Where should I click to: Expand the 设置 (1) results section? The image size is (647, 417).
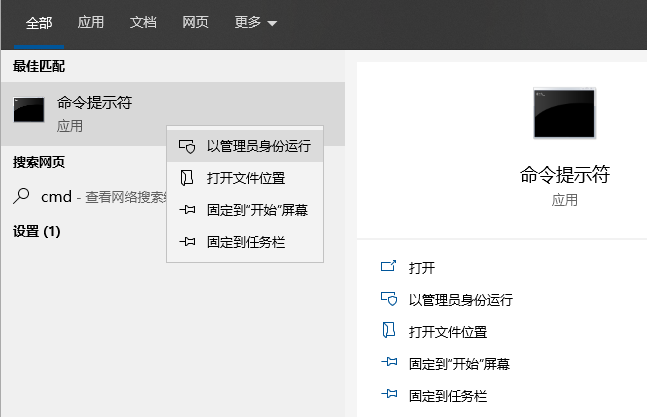37,231
